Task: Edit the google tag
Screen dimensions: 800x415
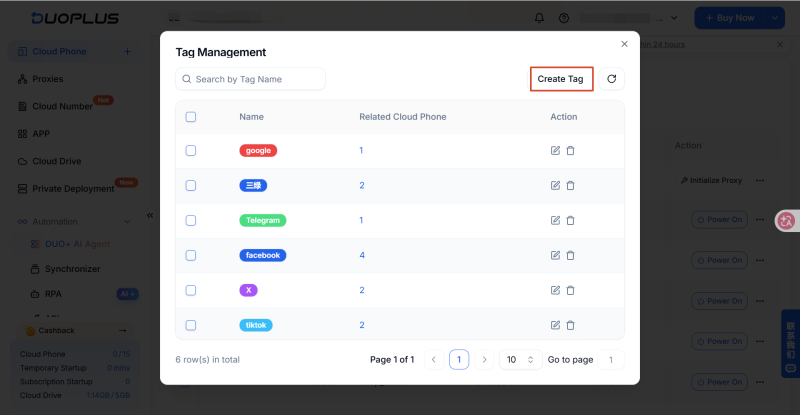Action: 555,150
